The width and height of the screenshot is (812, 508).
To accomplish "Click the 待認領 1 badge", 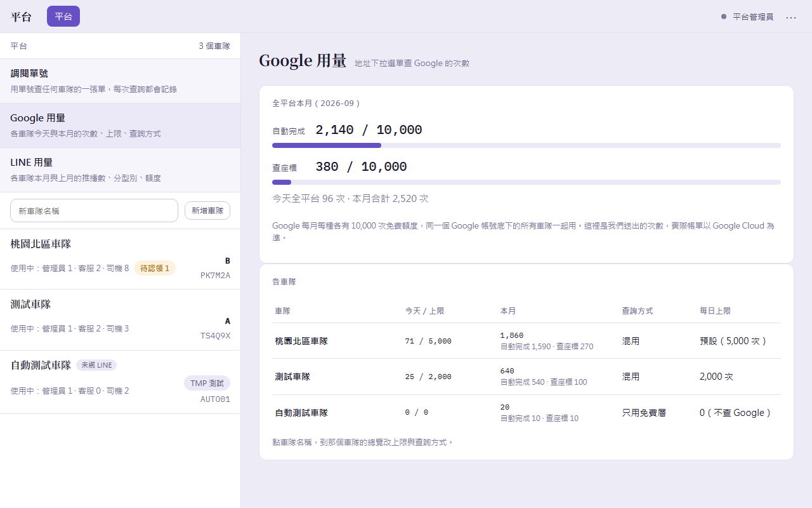I will tap(155, 269).
